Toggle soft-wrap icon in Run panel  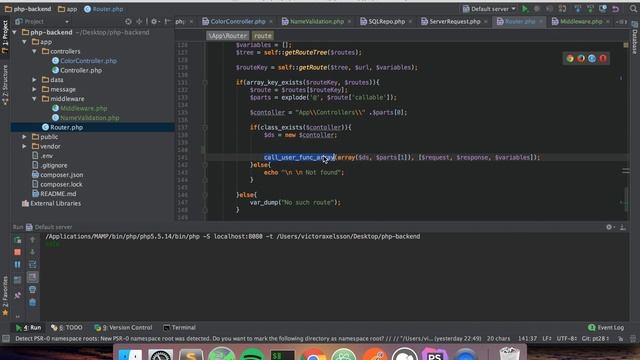33,265
